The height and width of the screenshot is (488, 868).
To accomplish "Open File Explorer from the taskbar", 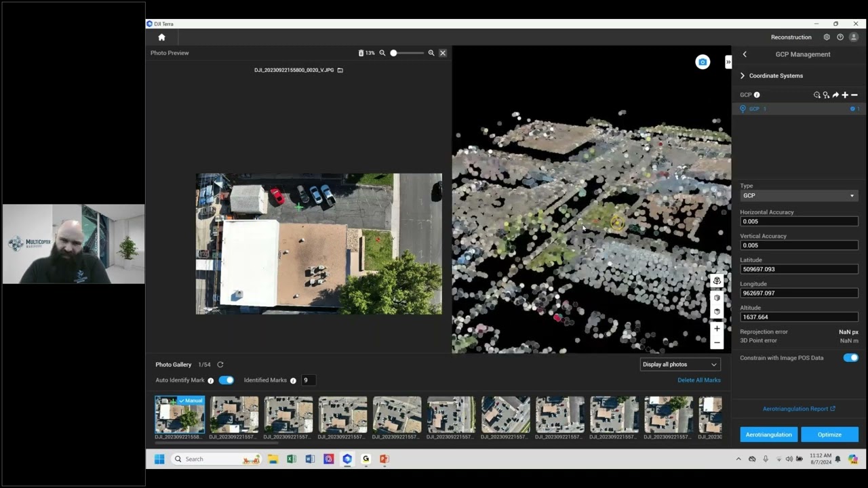I will click(273, 459).
